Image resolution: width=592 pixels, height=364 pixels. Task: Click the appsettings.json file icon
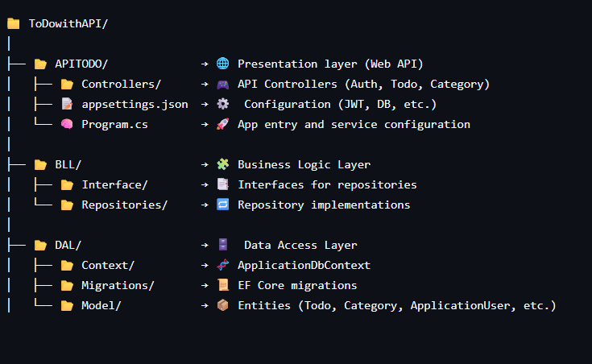click(x=67, y=104)
